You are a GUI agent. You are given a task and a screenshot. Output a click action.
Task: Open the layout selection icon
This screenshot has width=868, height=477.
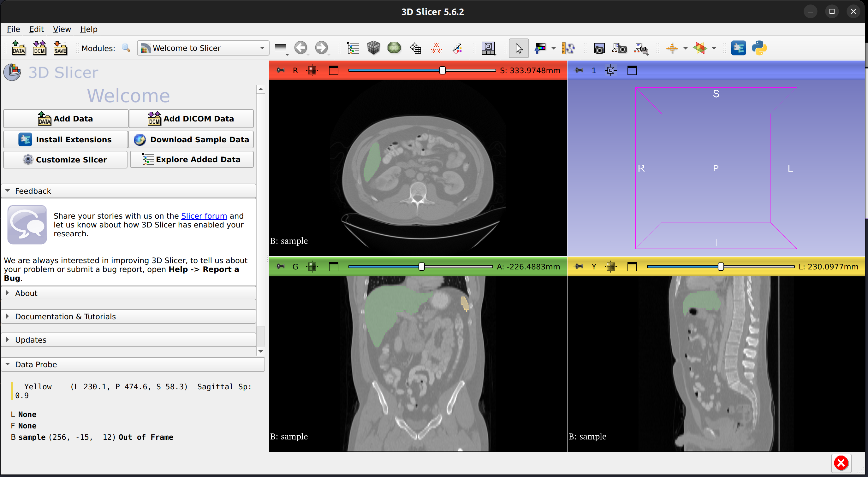488,48
